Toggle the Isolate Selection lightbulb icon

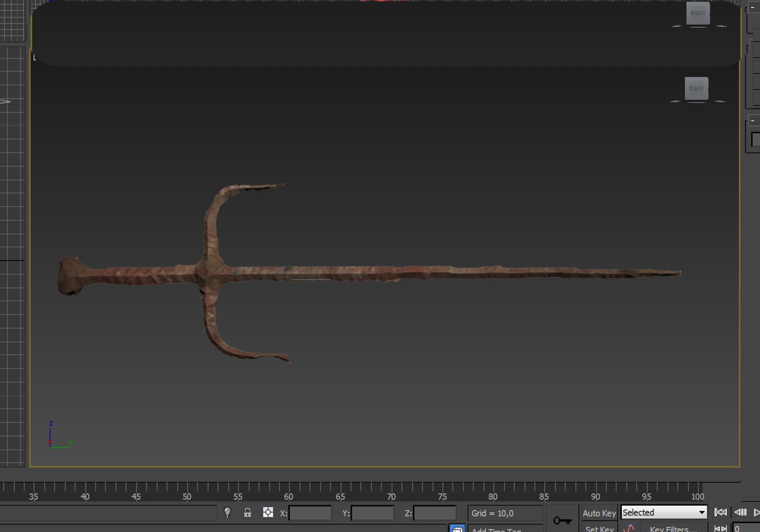227,512
